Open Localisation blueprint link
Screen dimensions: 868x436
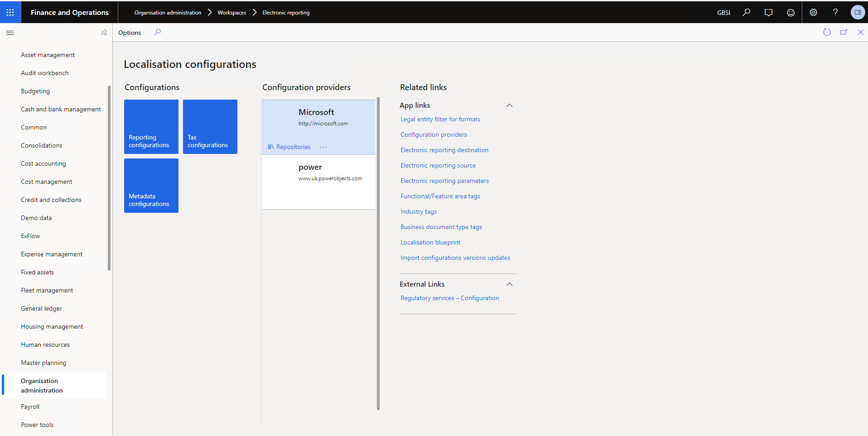click(x=430, y=243)
